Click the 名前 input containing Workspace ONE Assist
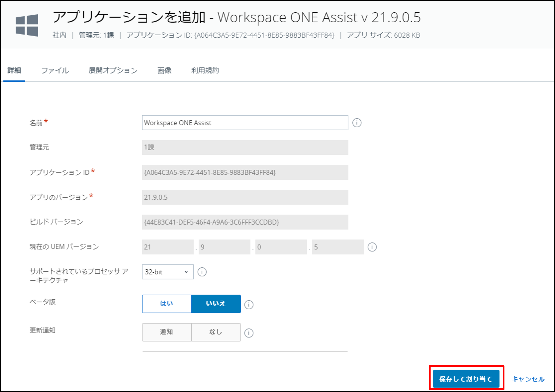 (x=245, y=123)
